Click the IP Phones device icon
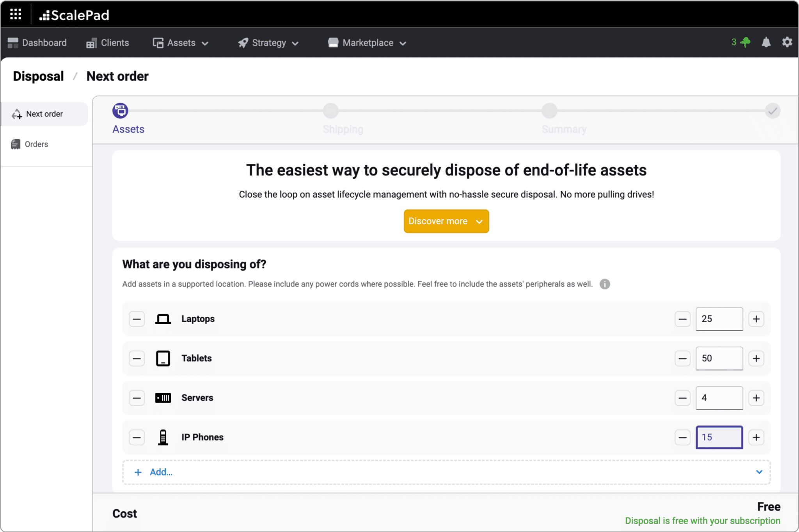The width and height of the screenshot is (799, 532). pos(163,437)
